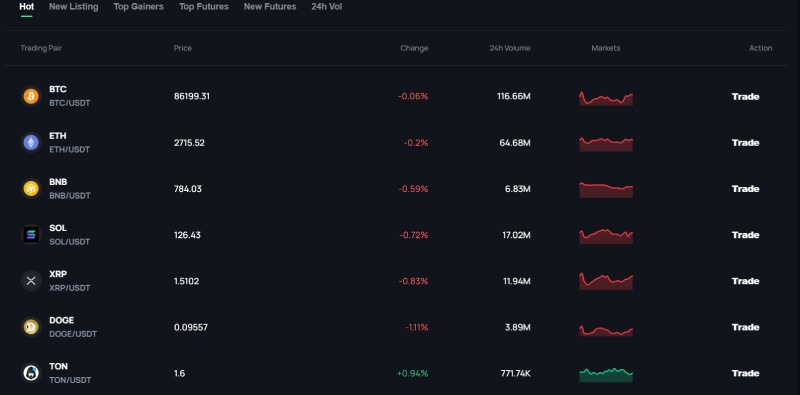This screenshot has height=395, width=800.
Task: Click the 24h Volume column header
Action: point(510,48)
